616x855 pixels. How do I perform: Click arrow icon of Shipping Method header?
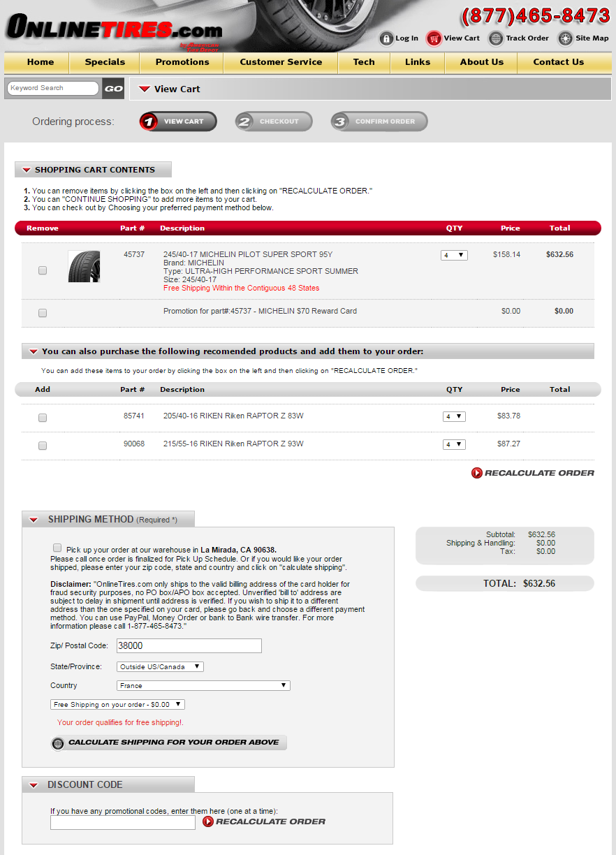(34, 520)
